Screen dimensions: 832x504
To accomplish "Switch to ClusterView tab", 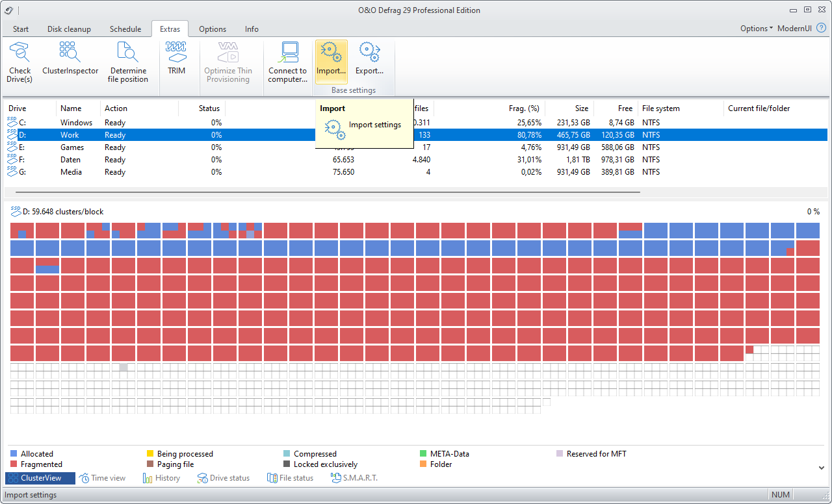I will 40,478.
